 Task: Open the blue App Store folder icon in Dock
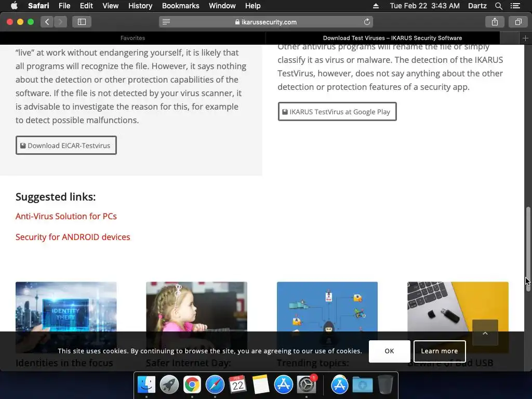click(340, 384)
